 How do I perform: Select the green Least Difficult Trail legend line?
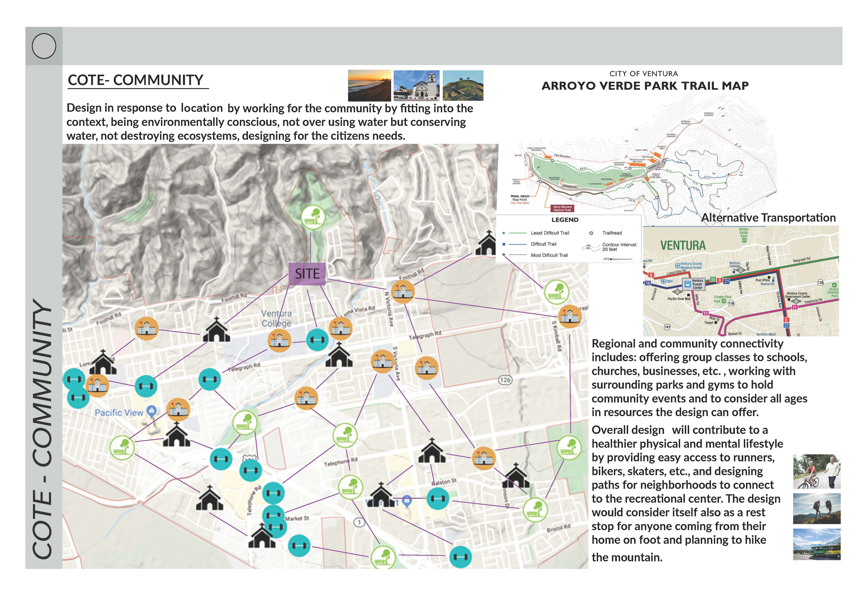pyautogui.click(x=518, y=233)
